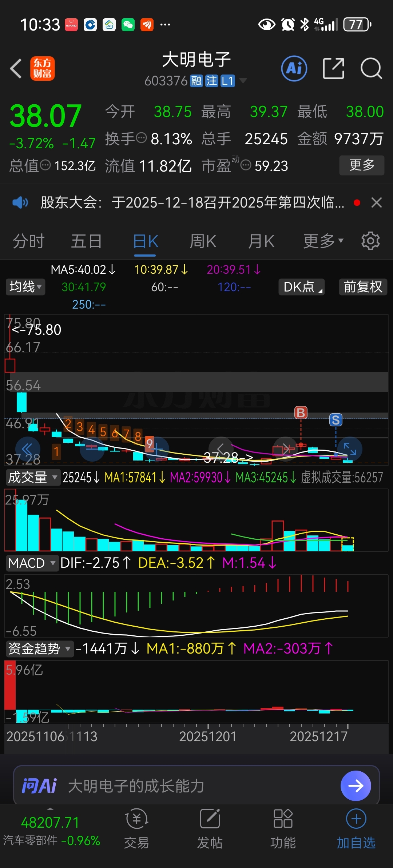Tap the double-left chart scroll button
Screen dimensions: 393x868
(28, 449)
